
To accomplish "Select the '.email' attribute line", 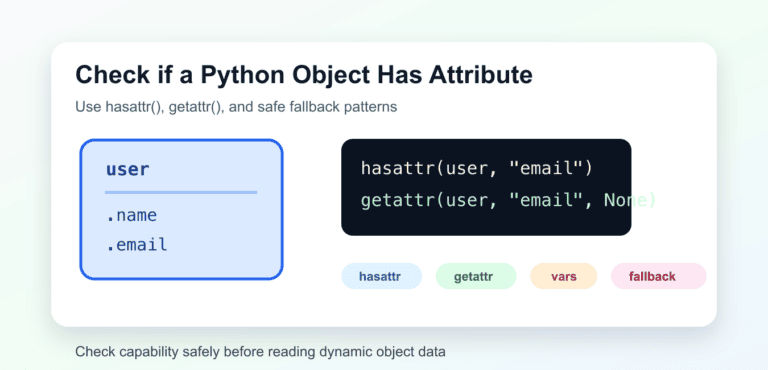I will click(x=137, y=244).
